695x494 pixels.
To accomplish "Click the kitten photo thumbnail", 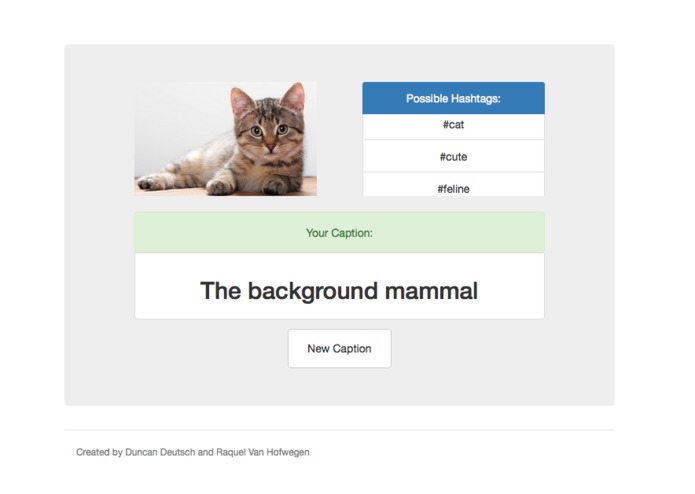I will [x=226, y=139].
